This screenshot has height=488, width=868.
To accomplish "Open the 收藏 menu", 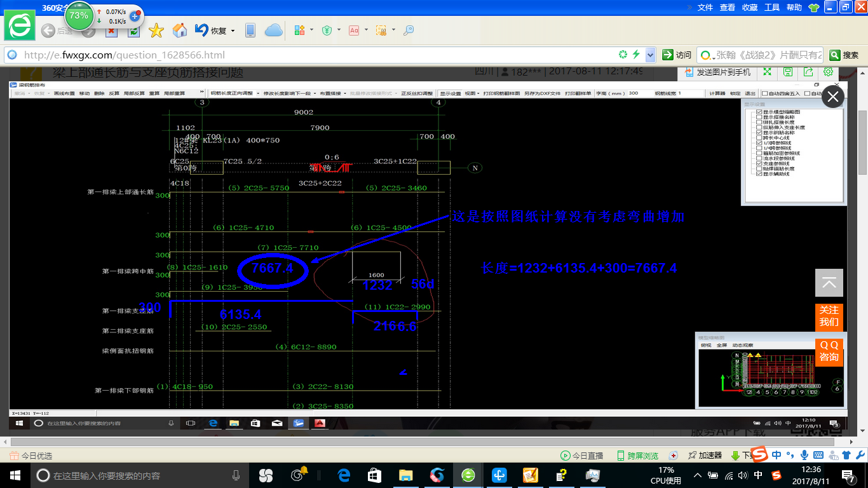I will (750, 8).
